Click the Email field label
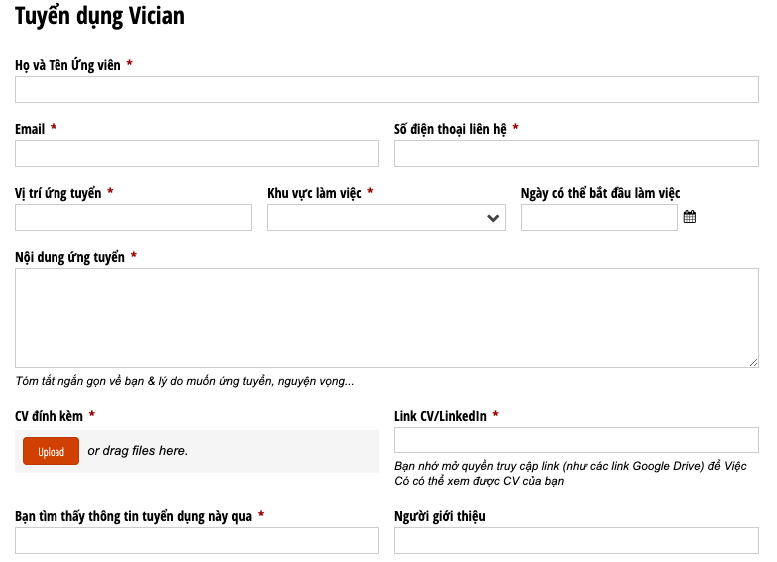Screen dimensions: 777x562 [30, 129]
